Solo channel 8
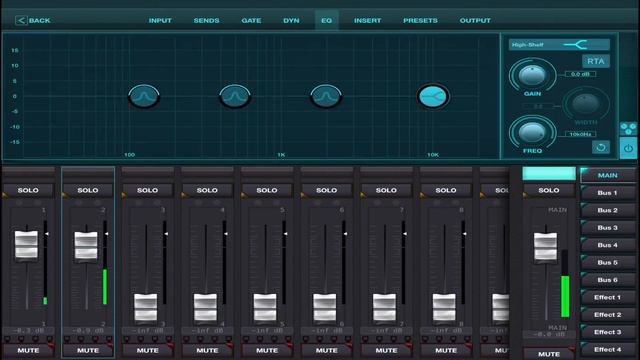 [446, 190]
